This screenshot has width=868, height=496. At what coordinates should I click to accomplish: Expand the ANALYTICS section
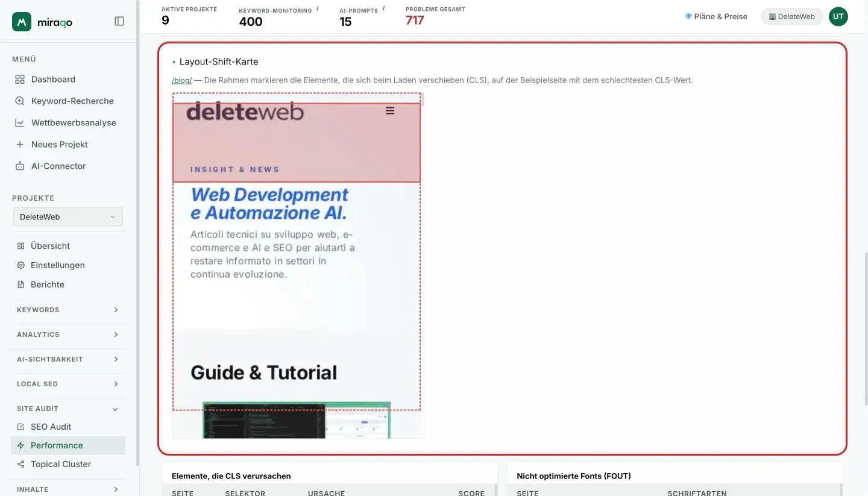pyautogui.click(x=68, y=334)
